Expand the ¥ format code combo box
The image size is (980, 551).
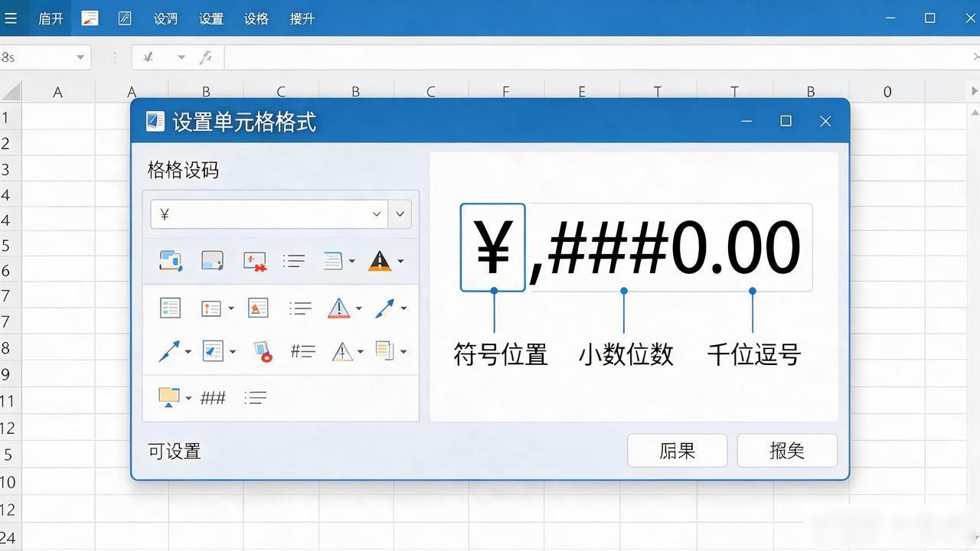pos(377,214)
